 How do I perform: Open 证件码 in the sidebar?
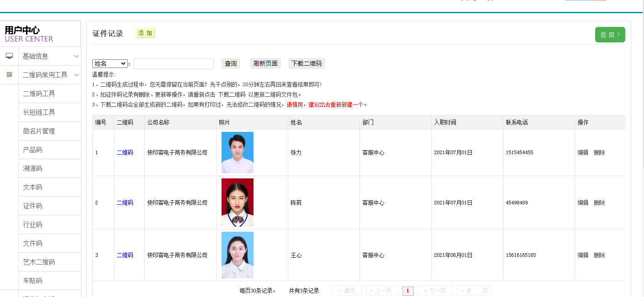[33, 206]
